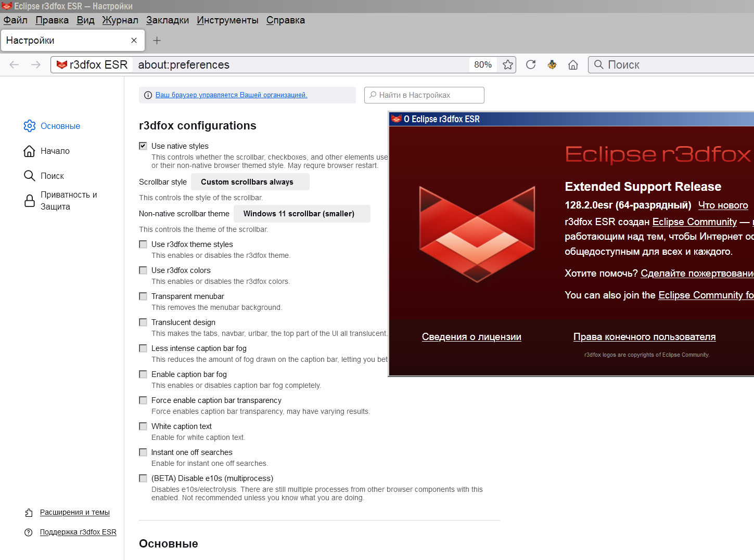Enable Use r3dfox colors checkbox
Viewport: 754px width, 560px height.
143,270
